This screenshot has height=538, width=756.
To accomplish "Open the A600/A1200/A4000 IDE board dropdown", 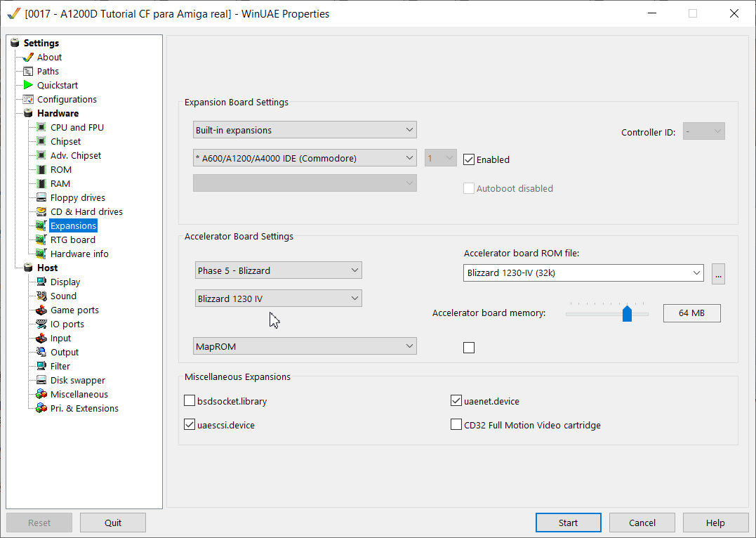I will (305, 158).
